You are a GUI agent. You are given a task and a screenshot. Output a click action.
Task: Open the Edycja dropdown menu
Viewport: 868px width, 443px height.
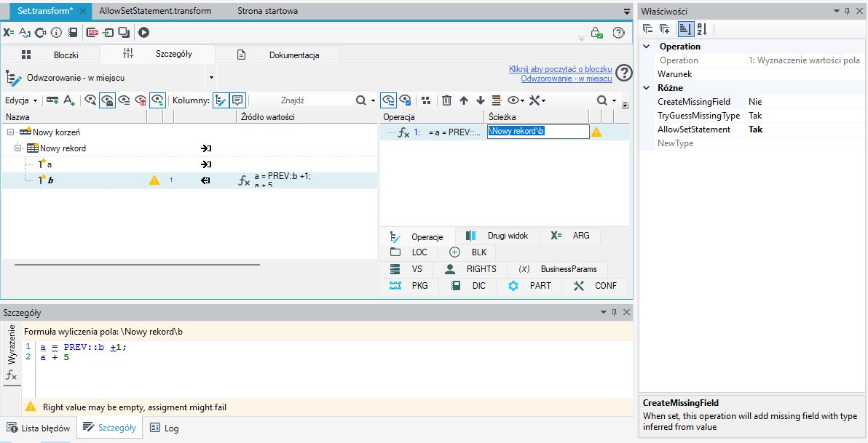[x=22, y=100]
